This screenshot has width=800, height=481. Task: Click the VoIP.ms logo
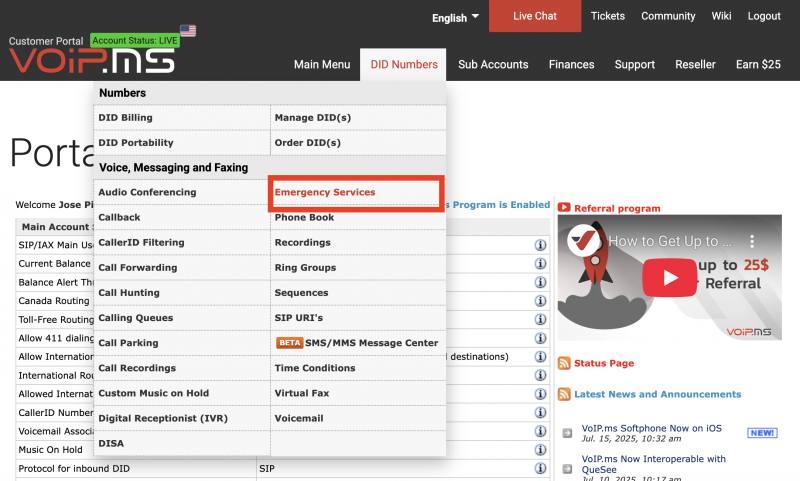tap(92, 61)
